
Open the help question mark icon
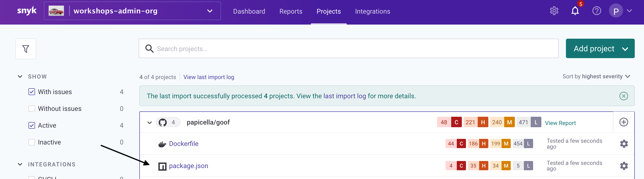[597, 11]
